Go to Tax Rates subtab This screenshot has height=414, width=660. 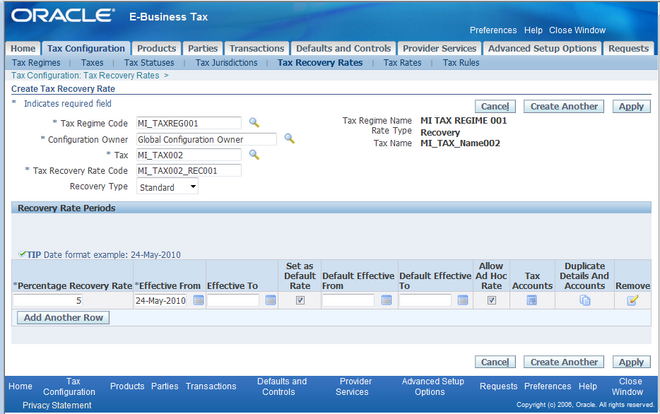click(402, 63)
